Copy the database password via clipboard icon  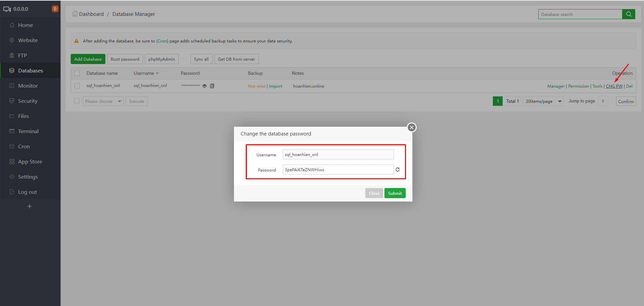[x=212, y=86]
